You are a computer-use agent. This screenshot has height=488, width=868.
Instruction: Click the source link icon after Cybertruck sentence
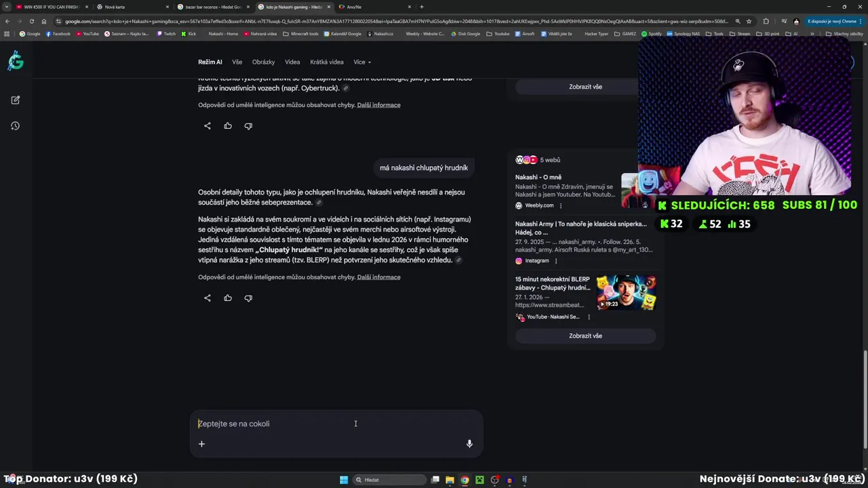346,88
